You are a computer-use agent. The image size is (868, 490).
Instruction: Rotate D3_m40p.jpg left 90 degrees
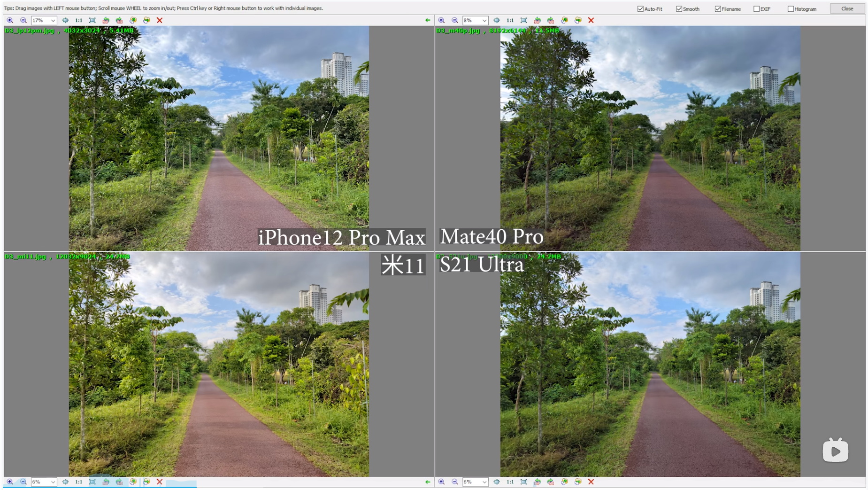tap(538, 20)
